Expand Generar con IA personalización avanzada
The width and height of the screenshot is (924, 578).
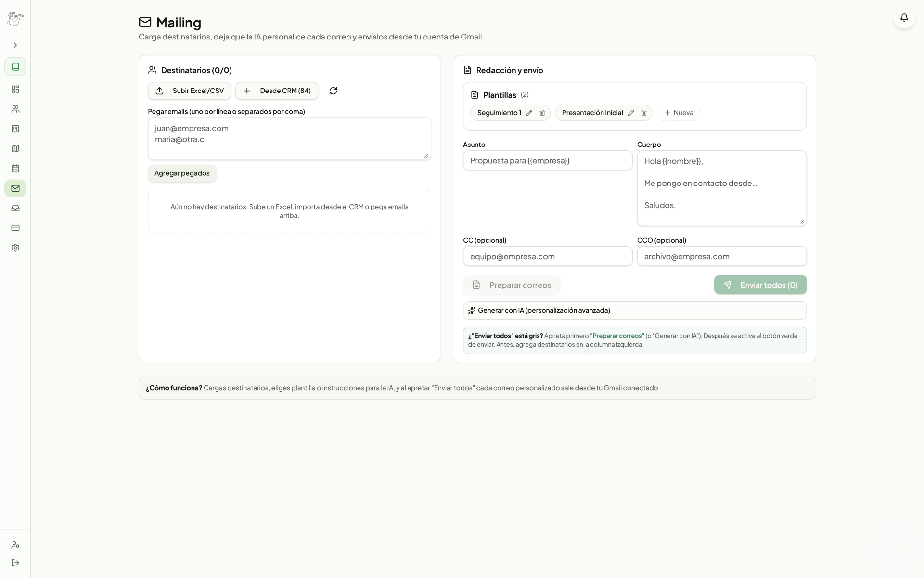(x=635, y=310)
